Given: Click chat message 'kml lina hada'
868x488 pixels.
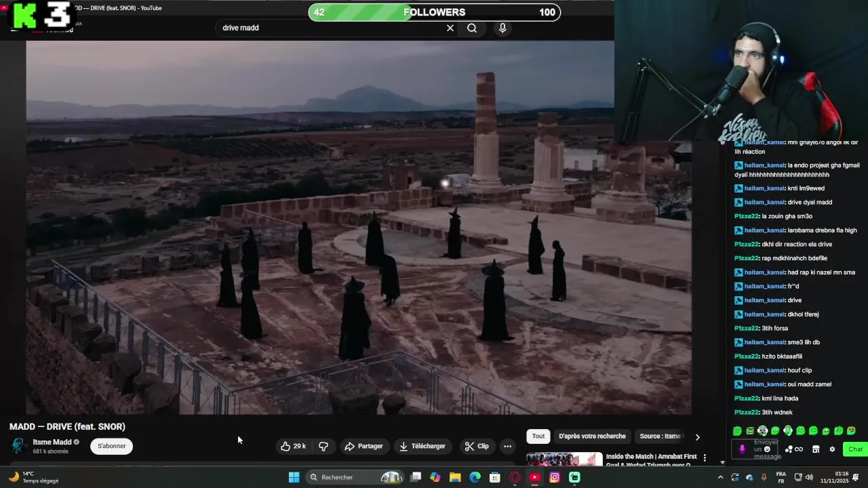Looking at the screenshot, I should pyautogui.click(x=780, y=399).
